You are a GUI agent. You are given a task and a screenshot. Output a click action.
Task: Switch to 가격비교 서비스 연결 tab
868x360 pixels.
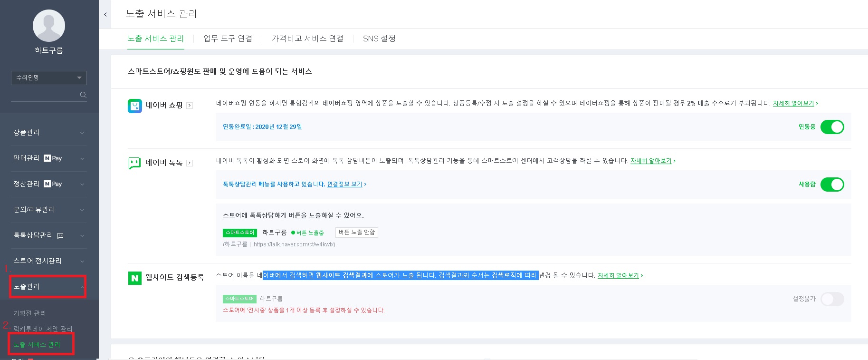click(x=307, y=39)
